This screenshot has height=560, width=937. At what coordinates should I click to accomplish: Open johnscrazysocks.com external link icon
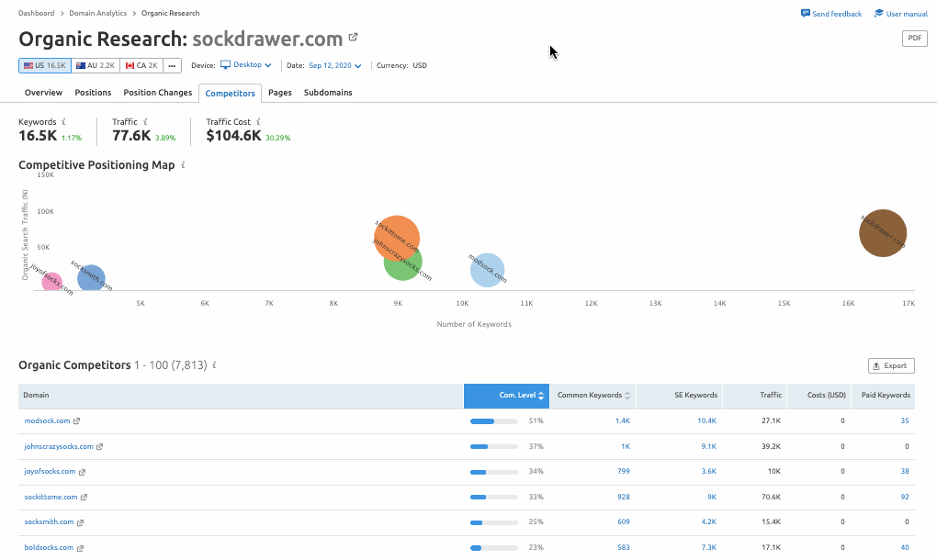tap(100, 446)
